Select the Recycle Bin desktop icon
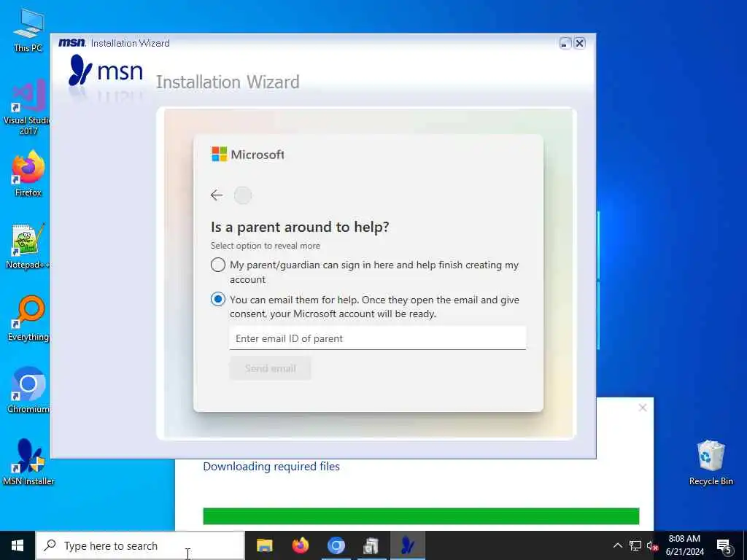This screenshot has height=560, width=747. click(x=711, y=462)
